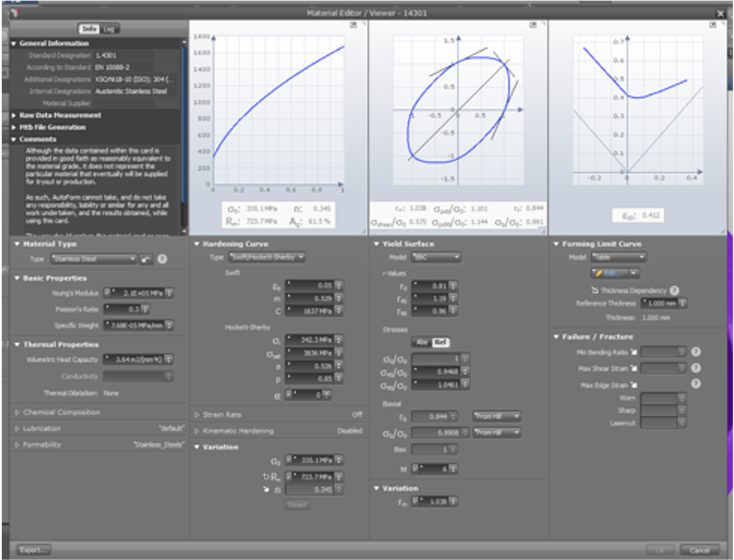Screen dimensions: 734x560
Task: Click the Internal Designations Austenitic Stainless Steel text
Action: point(131,91)
